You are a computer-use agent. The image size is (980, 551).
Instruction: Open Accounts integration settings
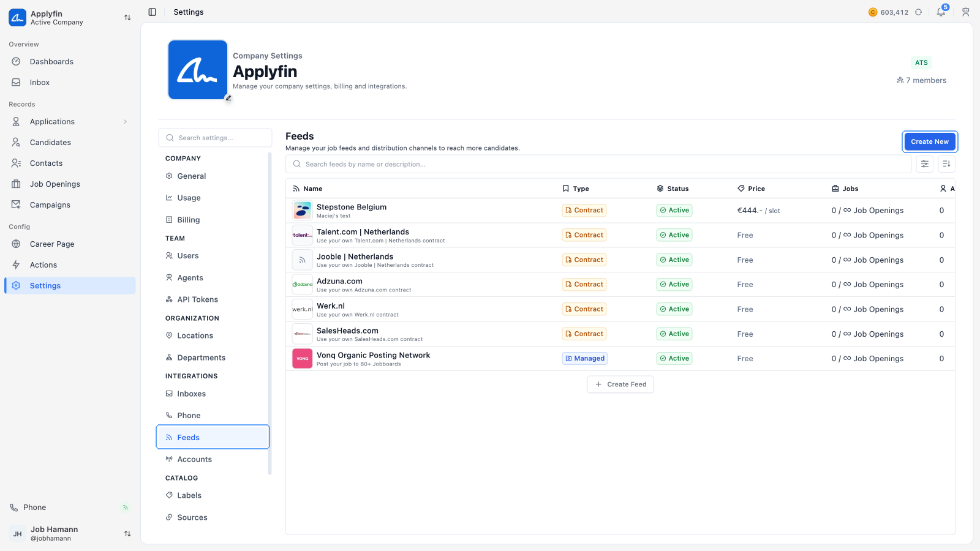(x=213, y=460)
